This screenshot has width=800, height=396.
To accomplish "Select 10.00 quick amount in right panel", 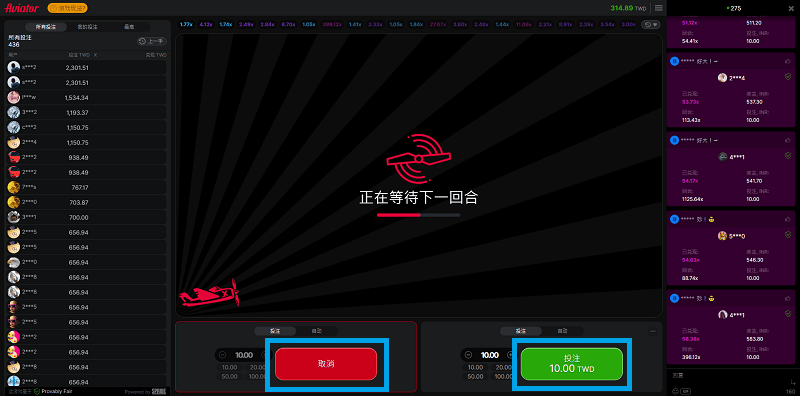I will coord(475,367).
